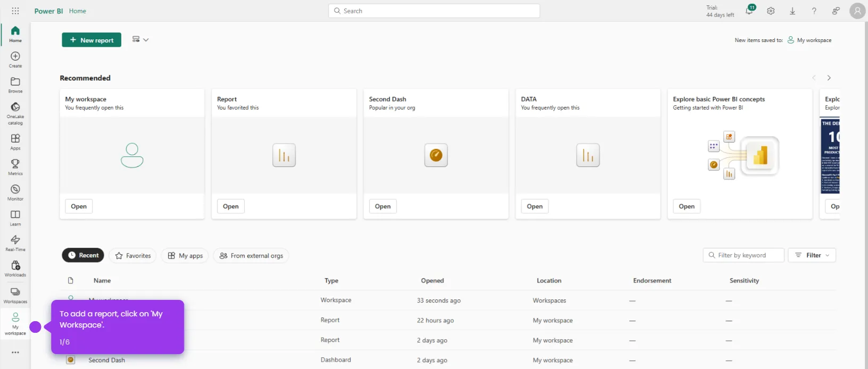Open the app launcher grid icon
This screenshot has height=369, width=868.
[x=15, y=11]
